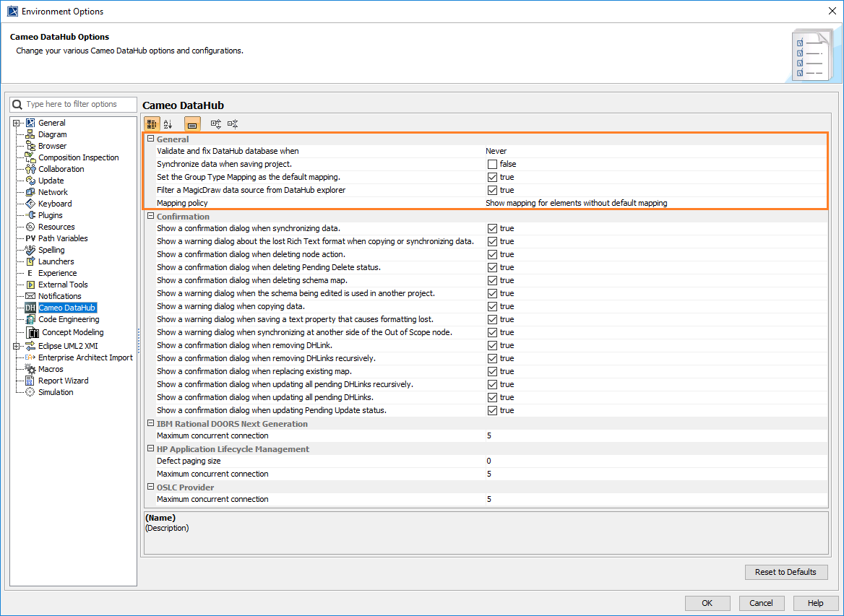Uncheck warning dialog when copying data
The width and height of the screenshot is (844, 616).
[x=492, y=306]
